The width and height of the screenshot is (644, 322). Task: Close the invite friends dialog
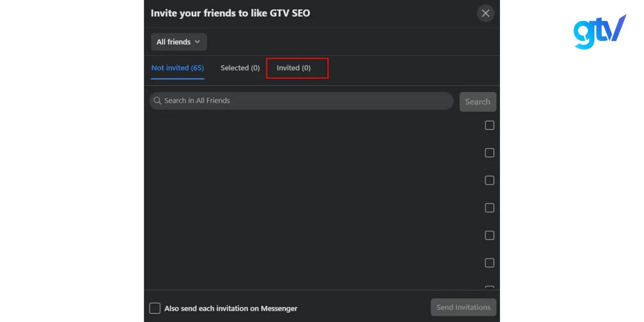[x=485, y=13]
